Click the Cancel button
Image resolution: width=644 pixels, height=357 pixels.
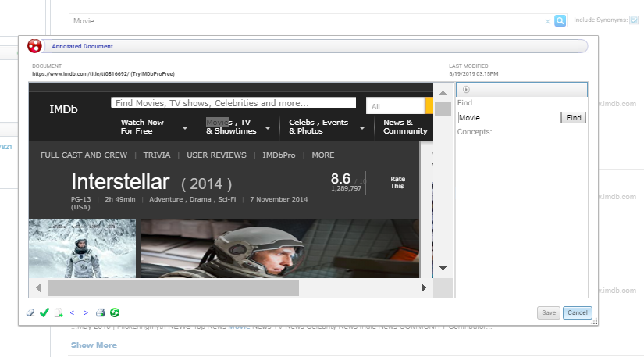578,312
